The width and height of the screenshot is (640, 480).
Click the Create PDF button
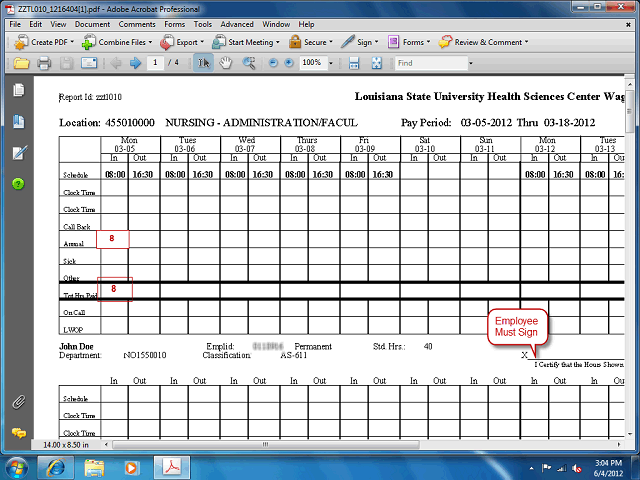pos(44,42)
